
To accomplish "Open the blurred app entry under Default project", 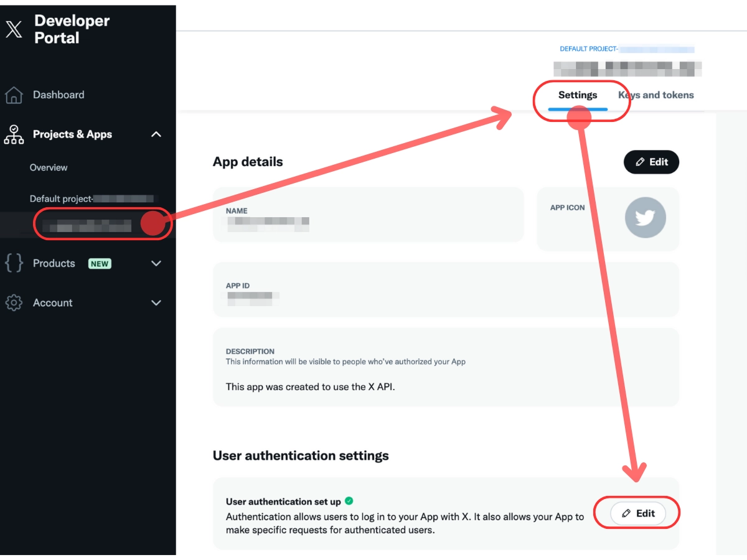I will click(x=87, y=225).
